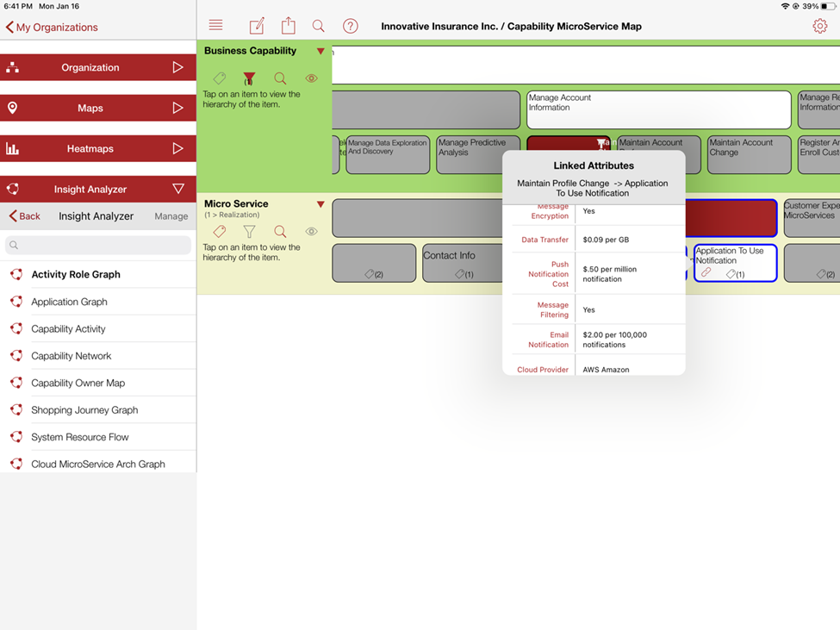The width and height of the screenshot is (840, 630).
Task: Tap the Data Transfer value "$0.09 per GB"
Action: pyautogui.click(x=606, y=240)
